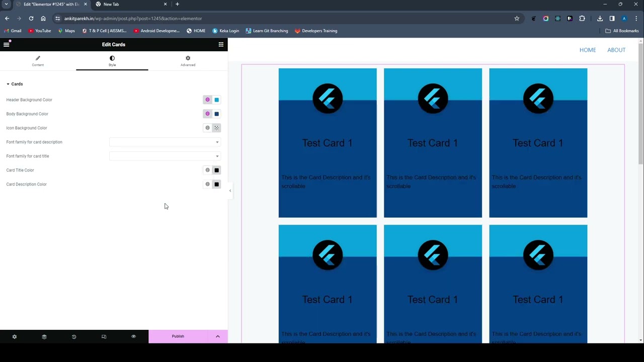Screen dimensions: 644x362
Task: Click HOME link in page preview
Action: tap(588, 50)
